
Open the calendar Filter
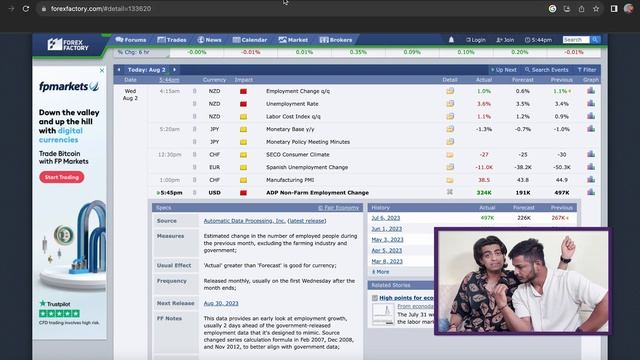pos(587,70)
